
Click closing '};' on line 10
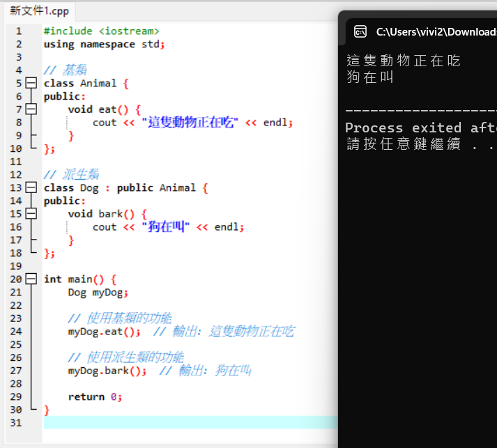(49, 149)
